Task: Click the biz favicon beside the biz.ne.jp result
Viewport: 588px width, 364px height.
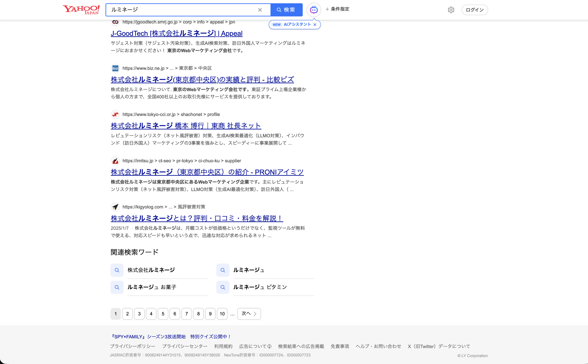Action: click(115, 68)
